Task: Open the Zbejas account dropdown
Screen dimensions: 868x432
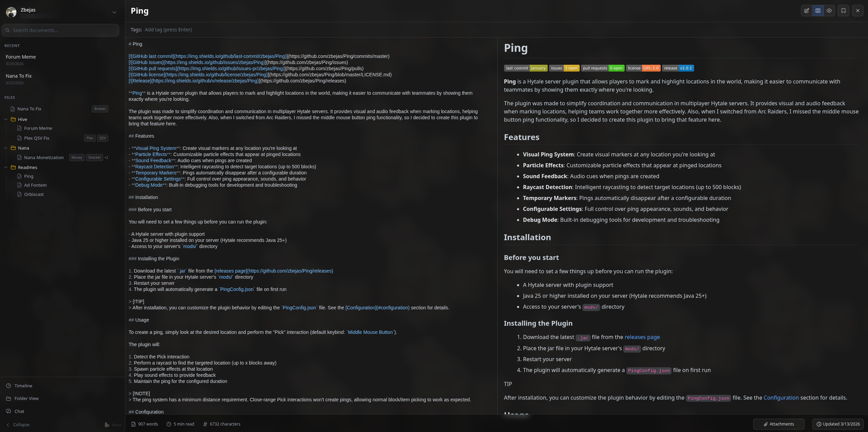Action: pyautogui.click(x=114, y=12)
